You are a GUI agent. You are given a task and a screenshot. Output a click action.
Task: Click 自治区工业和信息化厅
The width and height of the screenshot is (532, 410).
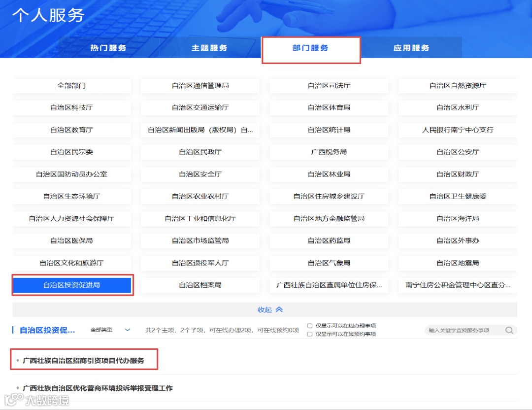tap(200, 219)
